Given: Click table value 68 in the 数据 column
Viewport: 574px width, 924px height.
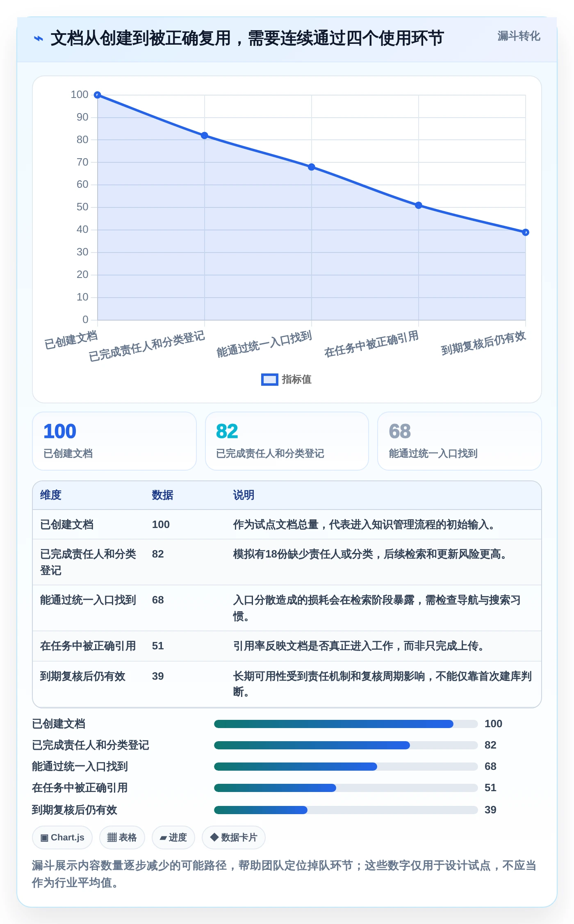Looking at the screenshot, I should (x=158, y=600).
